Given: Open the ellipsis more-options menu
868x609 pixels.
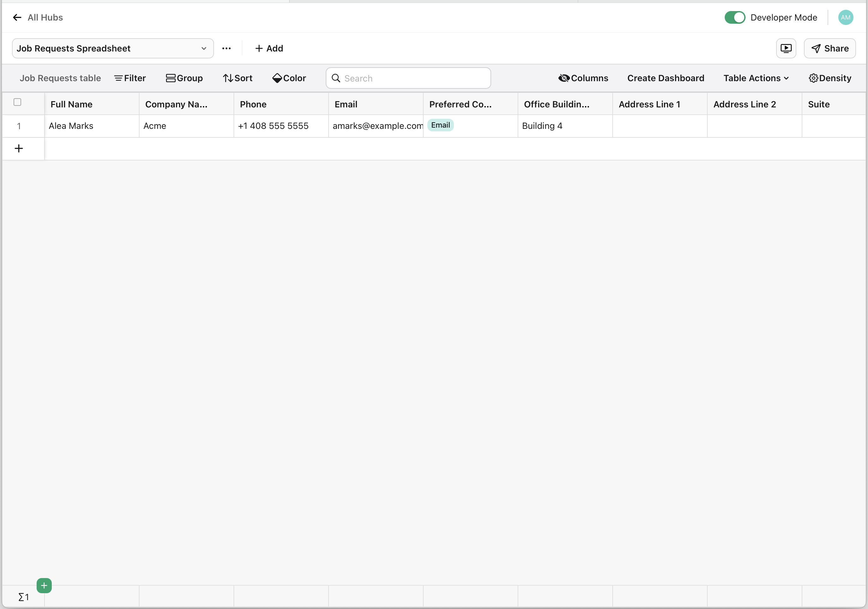Looking at the screenshot, I should (226, 48).
